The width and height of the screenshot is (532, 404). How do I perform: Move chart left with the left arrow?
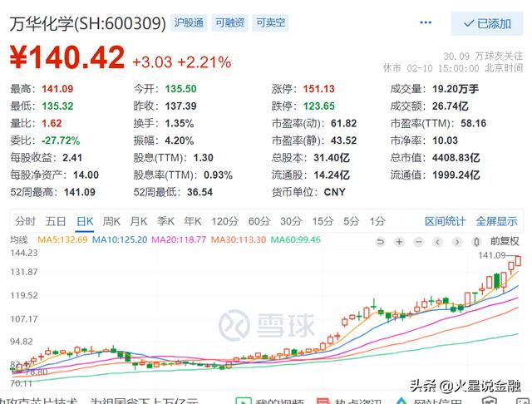coord(438,242)
